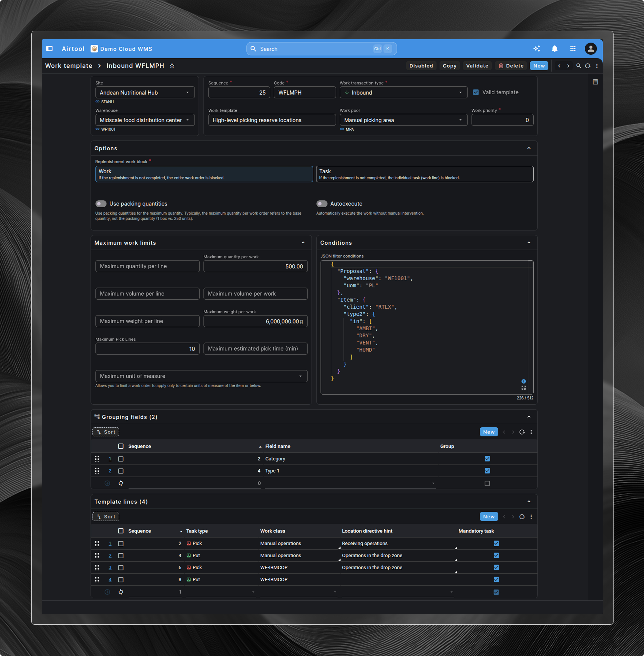This screenshot has height=656, width=644.
Task: Open the notifications bell
Action: click(554, 49)
